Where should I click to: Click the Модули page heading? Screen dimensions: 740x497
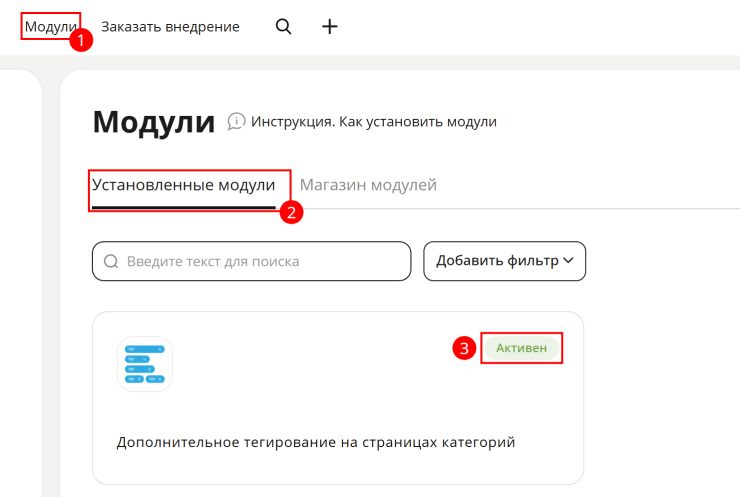(x=154, y=122)
